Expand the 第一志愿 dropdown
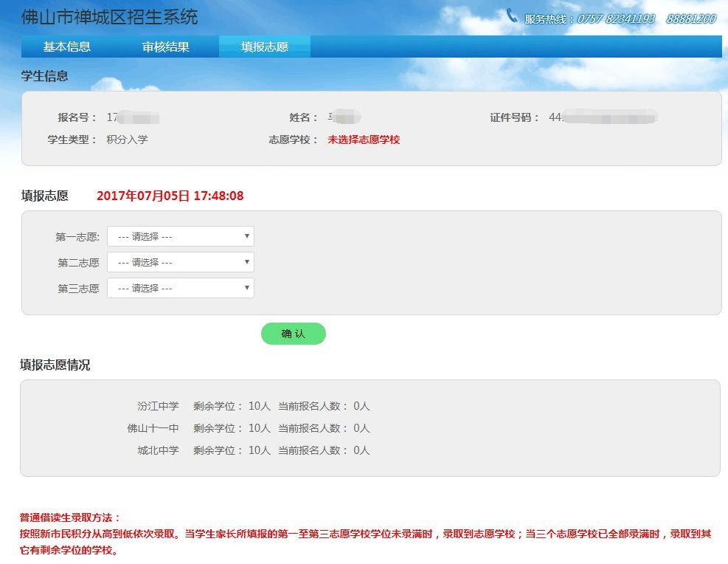This screenshot has height=564, width=728. point(181,236)
